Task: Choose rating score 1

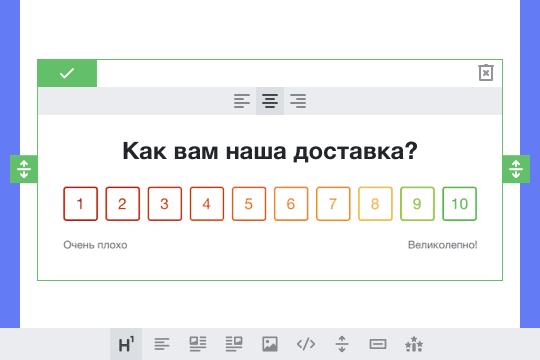Action: click(81, 204)
